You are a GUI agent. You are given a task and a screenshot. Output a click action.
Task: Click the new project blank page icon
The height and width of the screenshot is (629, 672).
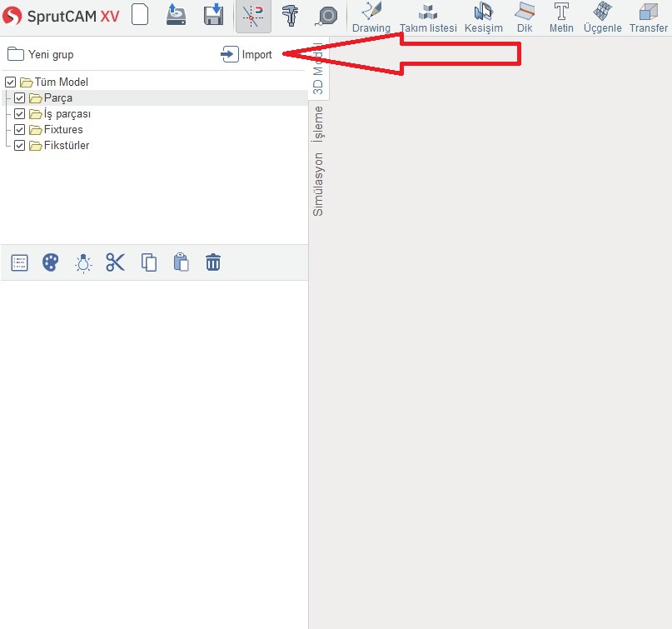140,16
